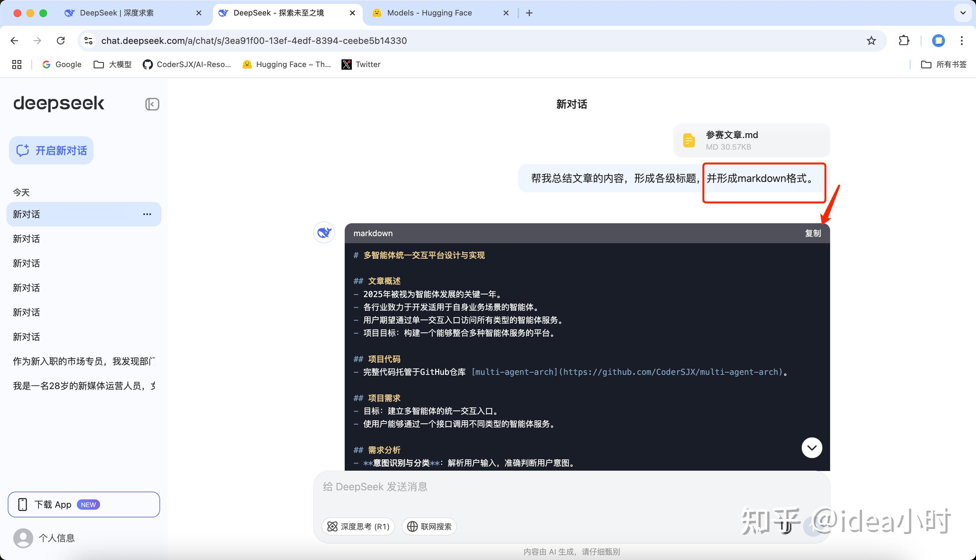Toggle 联网搜索 web search
The width and height of the screenshot is (976, 560).
tap(429, 526)
